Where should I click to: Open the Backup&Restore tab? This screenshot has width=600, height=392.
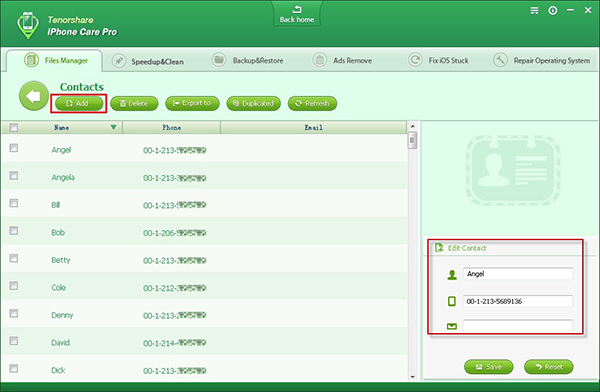click(248, 60)
